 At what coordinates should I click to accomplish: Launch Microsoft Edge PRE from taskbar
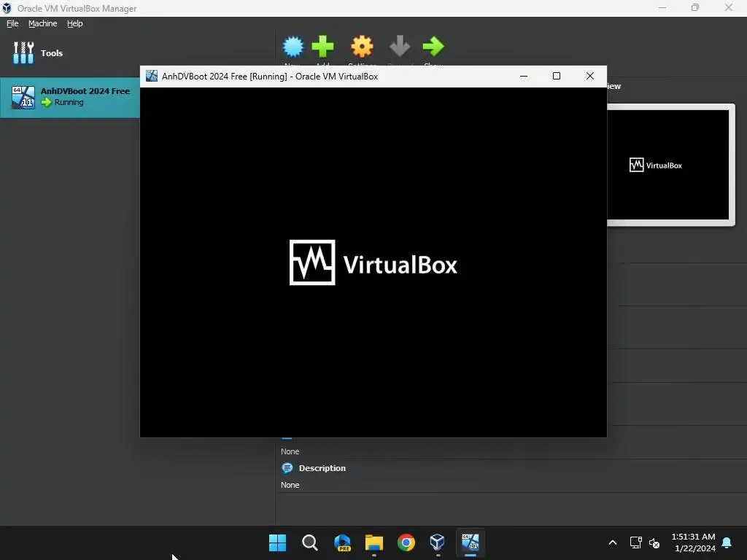342,542
